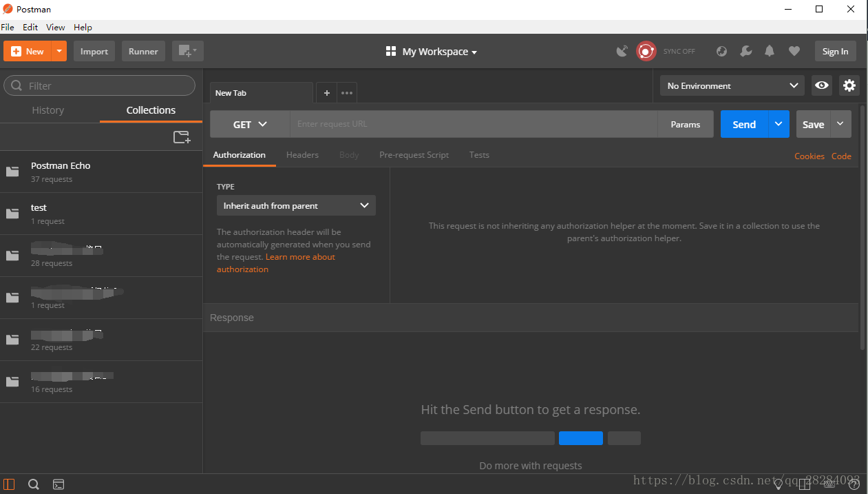Image resolution: width=868 pixels, height=494 pixels.
Task: Click the Save button
Action: [x=813, y=124]
